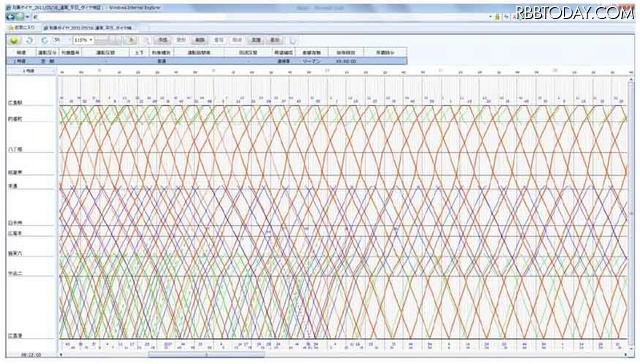Screen dimensions: 640x364
Task: Click the padlock security icon in the address bar
Action: tap(497, 17)
